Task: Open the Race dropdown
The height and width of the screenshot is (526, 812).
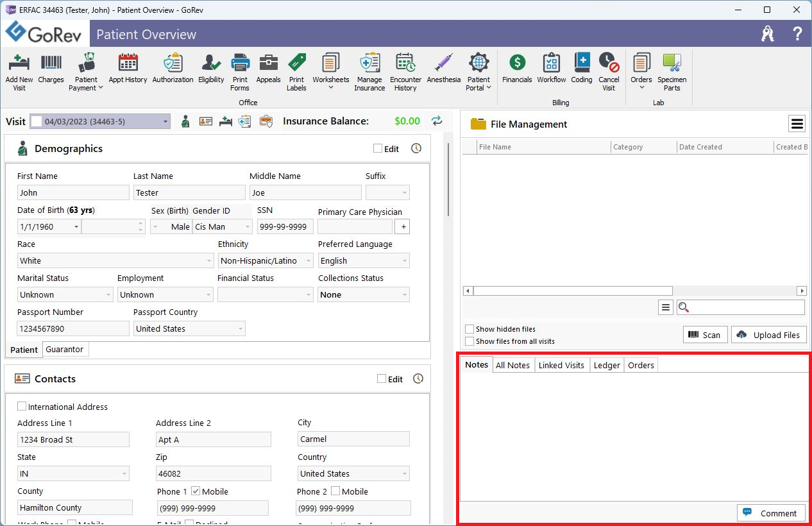Action: point(209,261)
